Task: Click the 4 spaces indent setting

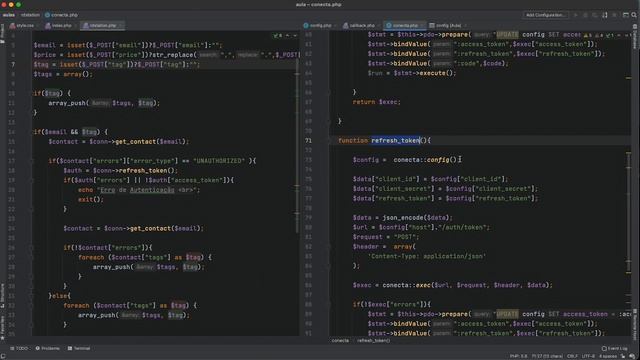Action: 608,356
